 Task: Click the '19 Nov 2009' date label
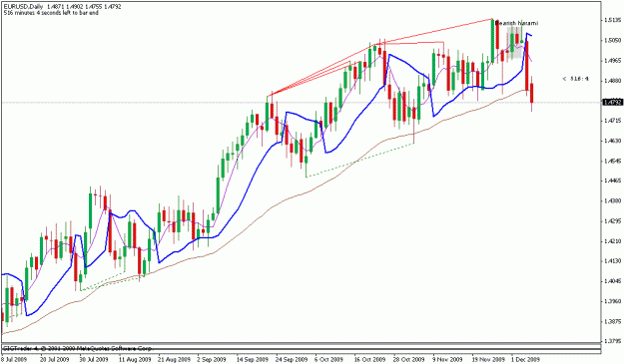pos(487,359)
